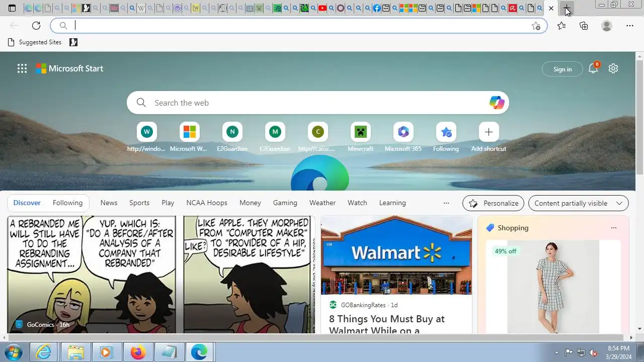Open the Play category
The image size is (644, 362).
pyautogui.click(x=168, y=203)
